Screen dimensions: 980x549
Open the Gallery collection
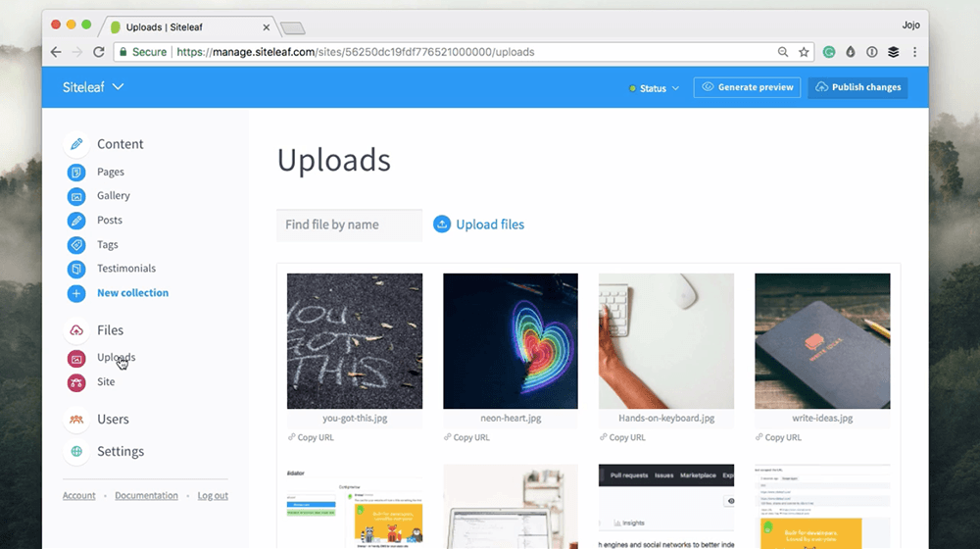coord(113,195)
